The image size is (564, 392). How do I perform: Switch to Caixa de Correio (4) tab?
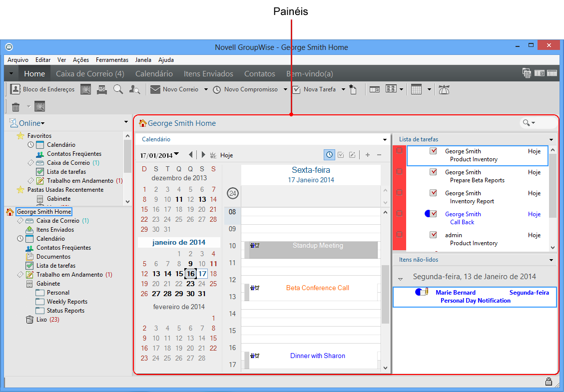pos(90,74)
